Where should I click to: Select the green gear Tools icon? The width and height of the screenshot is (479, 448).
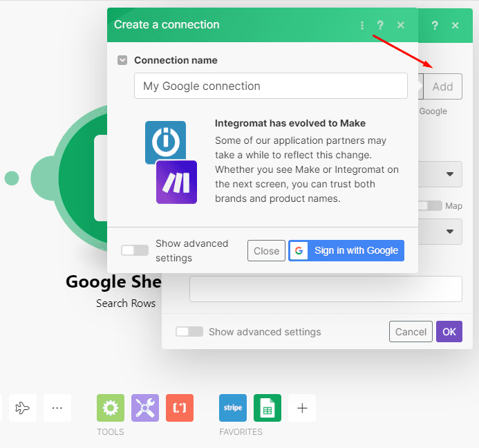[111, 408]
